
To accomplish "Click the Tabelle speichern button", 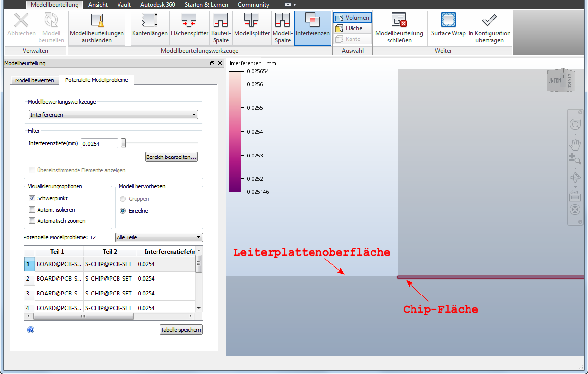I will (x=181, y=330).
